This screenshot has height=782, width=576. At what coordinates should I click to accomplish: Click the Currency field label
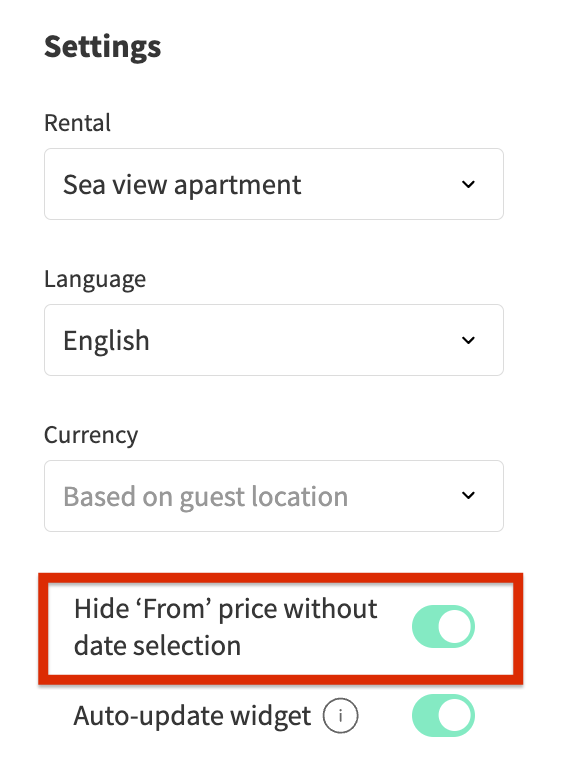click(91, 435)
